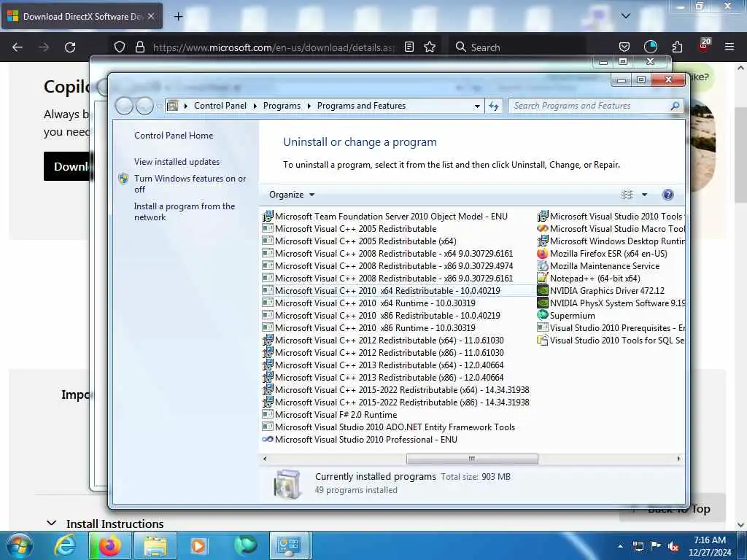Click the Mozilla Maintenance Service icon

coord(543,265)
